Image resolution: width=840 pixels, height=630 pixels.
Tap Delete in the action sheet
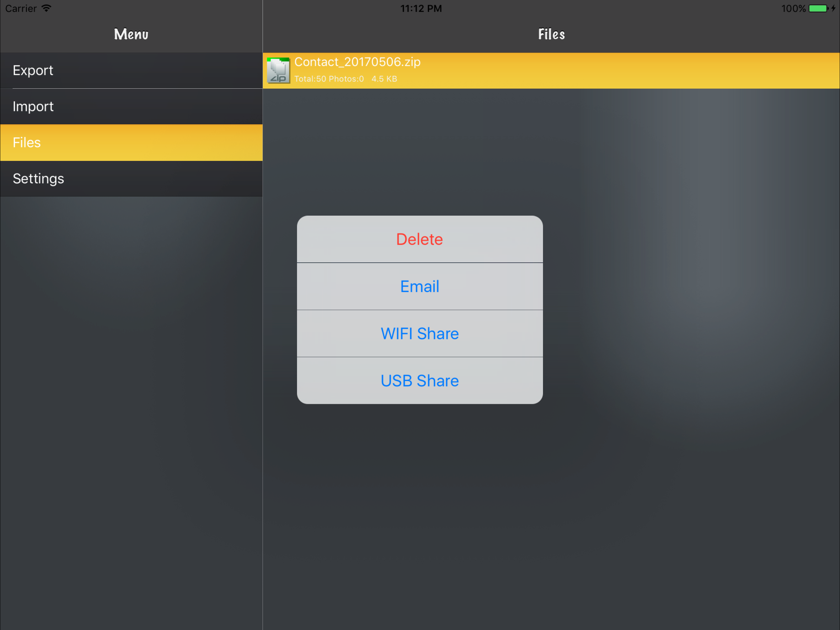click(x=420, y=239)
